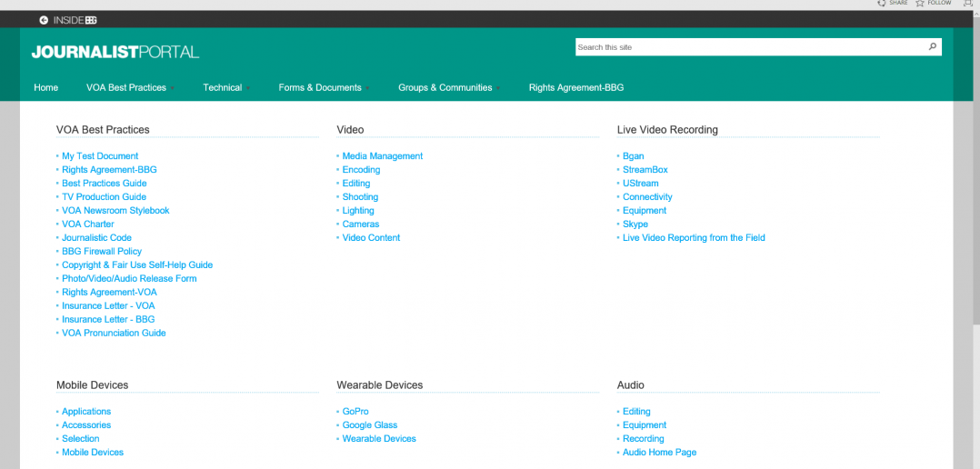Expand the arrow next to Technical menu
Viewport: 980px width, 469px height.
coord(248,88)
